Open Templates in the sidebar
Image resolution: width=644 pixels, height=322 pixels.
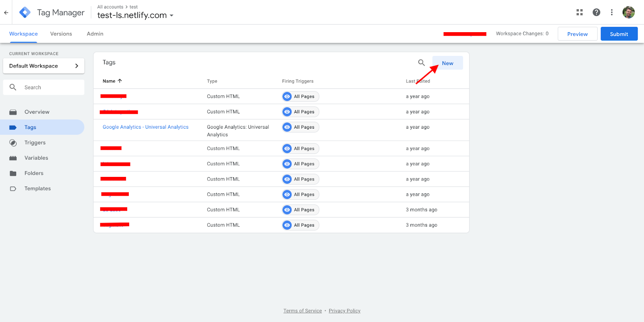37,189
